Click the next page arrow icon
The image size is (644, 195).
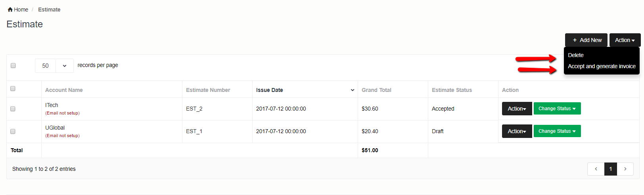(625, 169)
